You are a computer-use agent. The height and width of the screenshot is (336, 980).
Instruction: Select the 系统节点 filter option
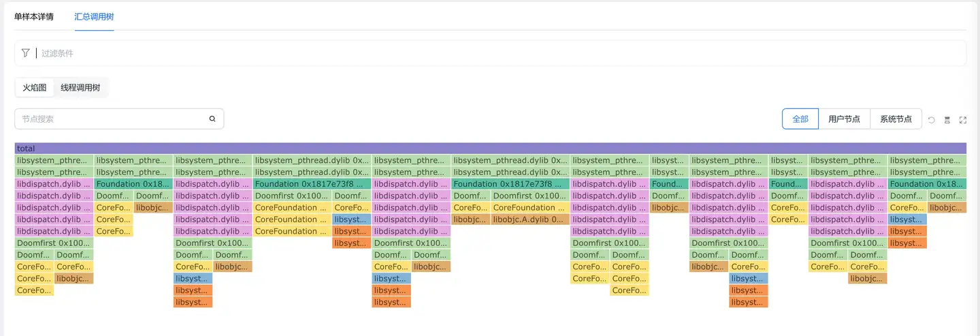point(896,119)
